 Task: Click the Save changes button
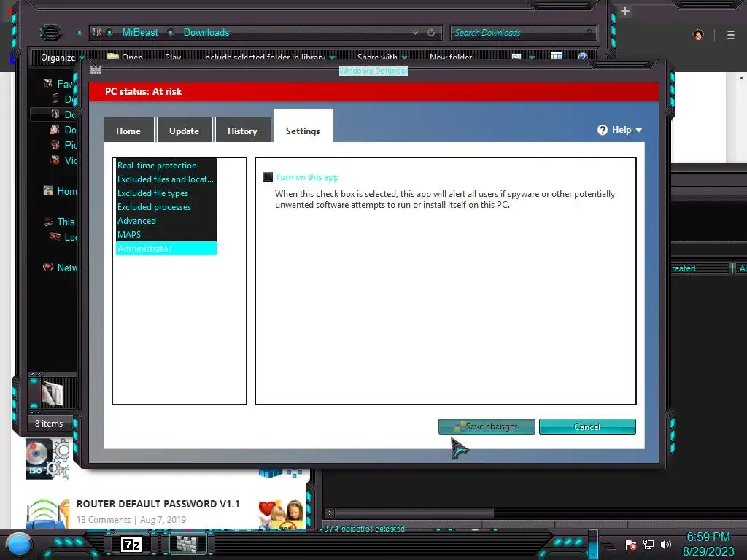(x=487, y=427)
